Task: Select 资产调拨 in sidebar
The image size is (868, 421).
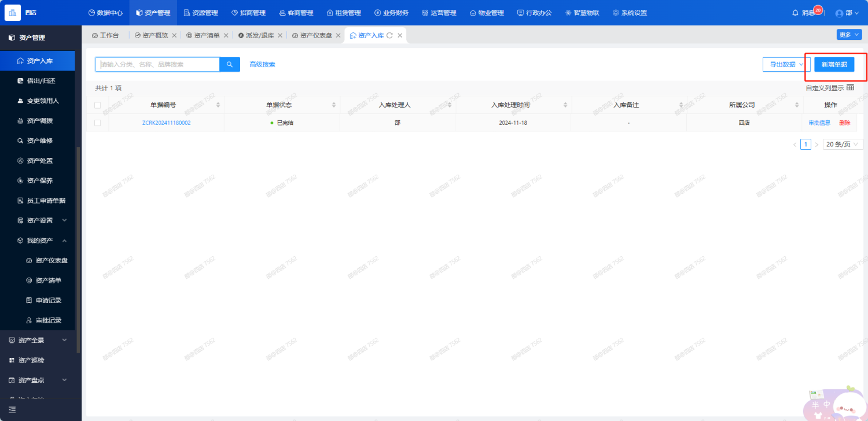Action: click(x=38, y=121)
